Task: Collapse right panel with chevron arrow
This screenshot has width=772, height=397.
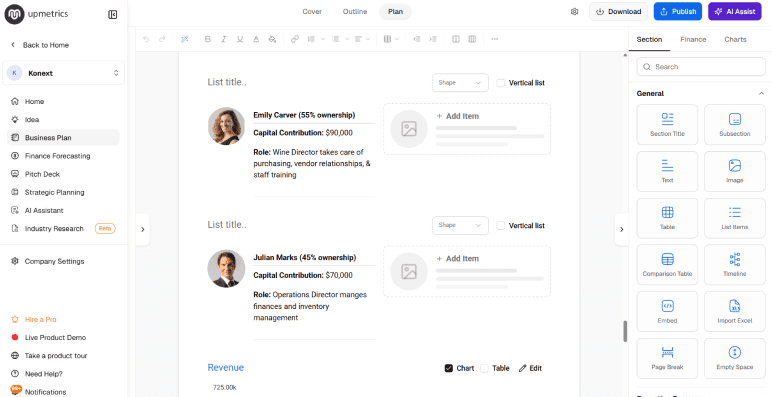Action: (x=621, y=229)
